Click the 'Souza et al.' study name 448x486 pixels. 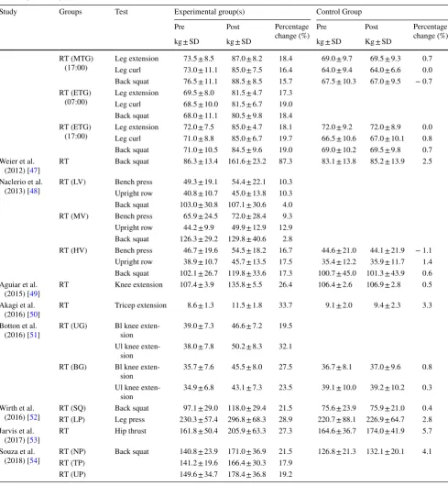point(17,451)
